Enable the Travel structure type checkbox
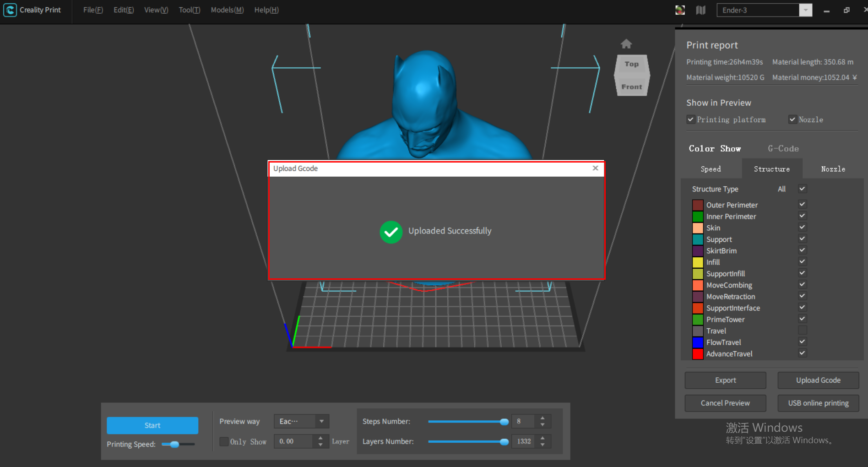Image resolution: width=868 pixels, height=467 pixels. tap(802, 330)
